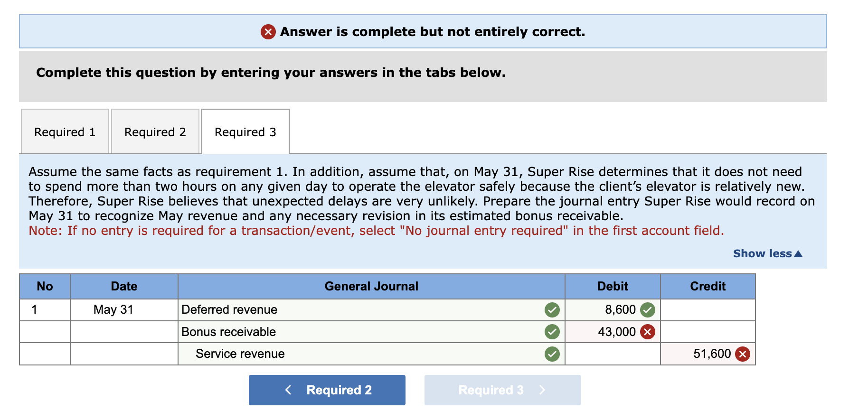Viewport: 868px width, 411px height.
Task: Click the right chevron on the Required 3 button
Action: [543, 390]
